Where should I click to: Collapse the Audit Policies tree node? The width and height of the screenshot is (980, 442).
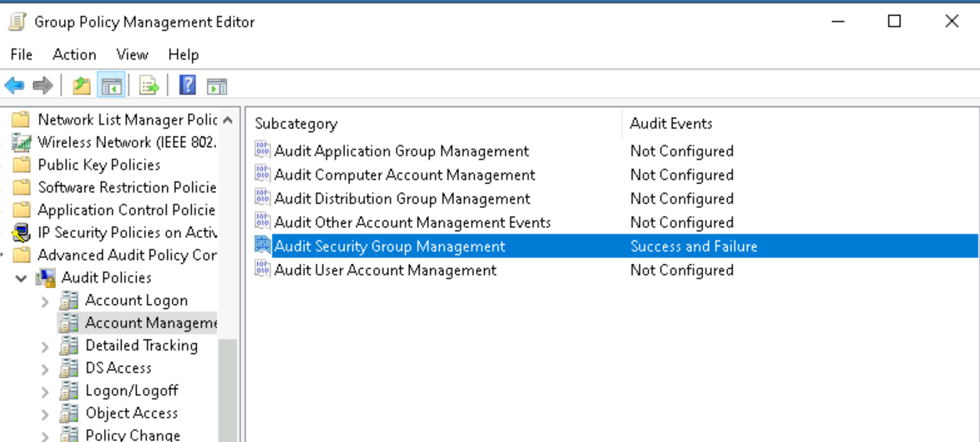pyautogui.click(x=22, y=278)
